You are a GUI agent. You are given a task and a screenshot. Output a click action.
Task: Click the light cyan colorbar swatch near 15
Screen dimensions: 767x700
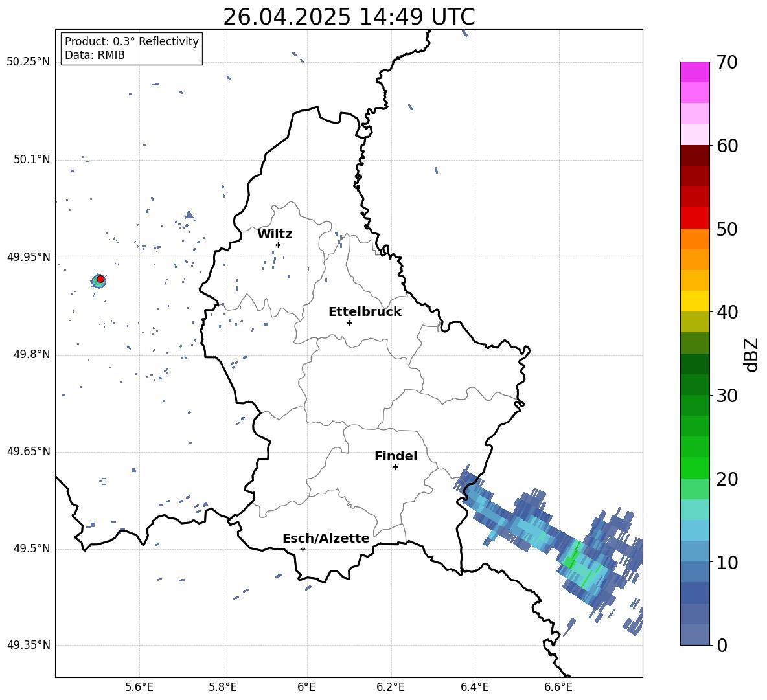(694, 530)
